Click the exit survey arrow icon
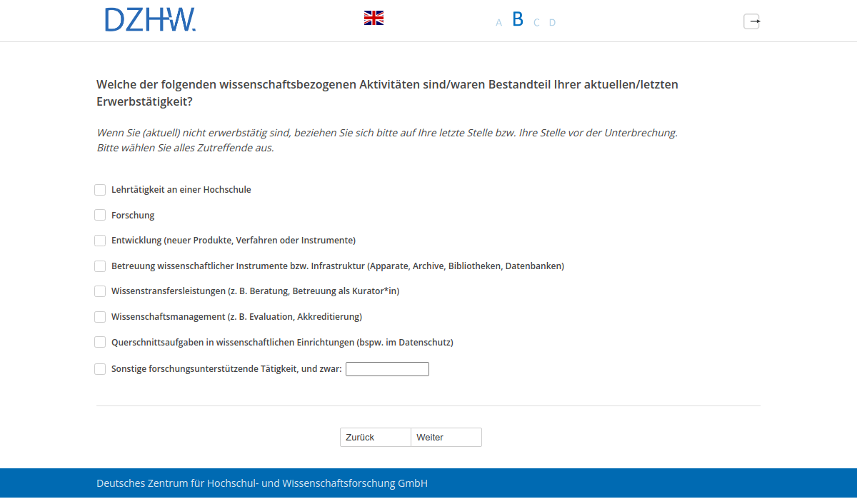 [x=751, y=21]
